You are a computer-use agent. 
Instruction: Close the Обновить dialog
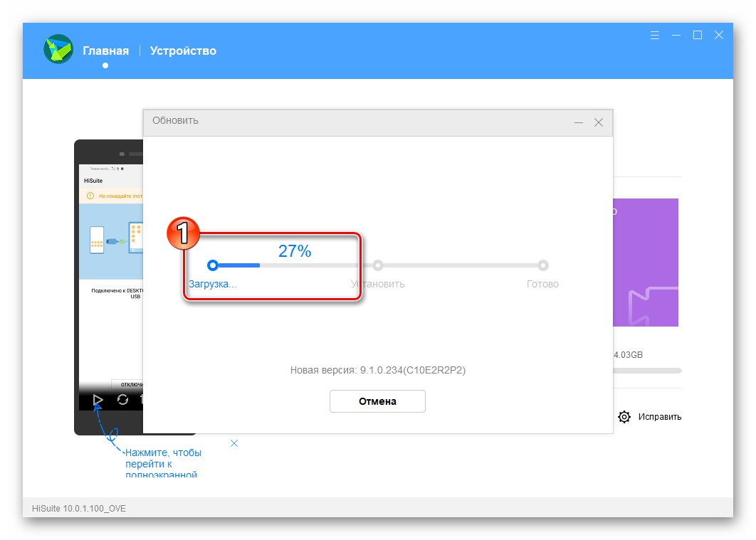click(x=599, y=123)
